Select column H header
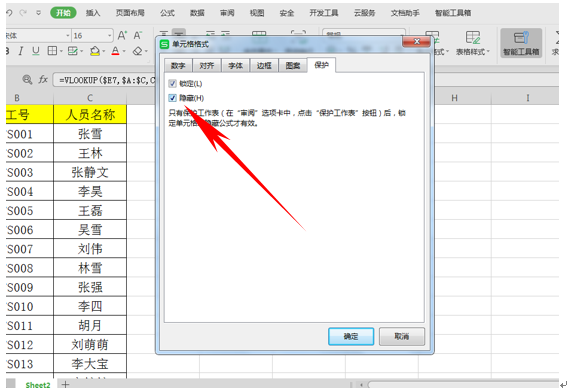The height and width of the screenshot is (388, 569). [x=454, y=98]
